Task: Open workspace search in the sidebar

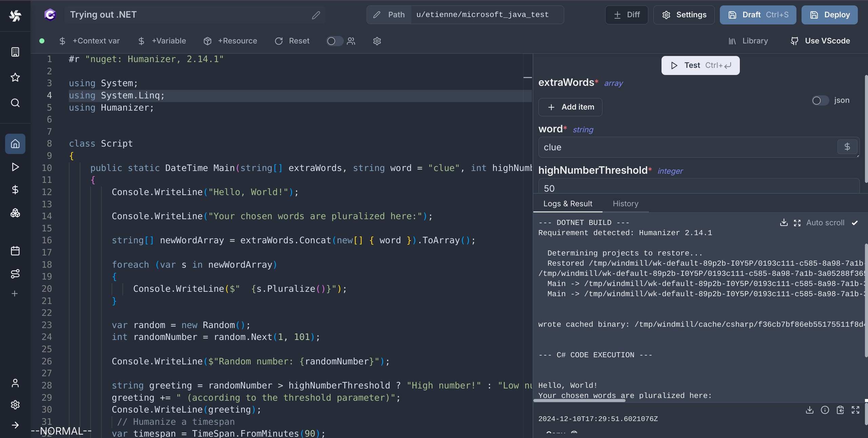Action: pyautogui.click(x=15, y=103)
